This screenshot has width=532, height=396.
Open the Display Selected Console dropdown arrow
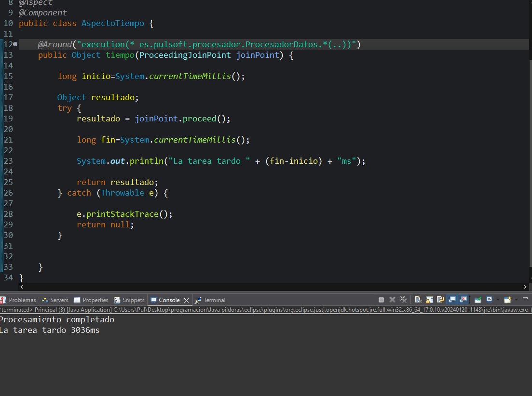pos(497,300)
